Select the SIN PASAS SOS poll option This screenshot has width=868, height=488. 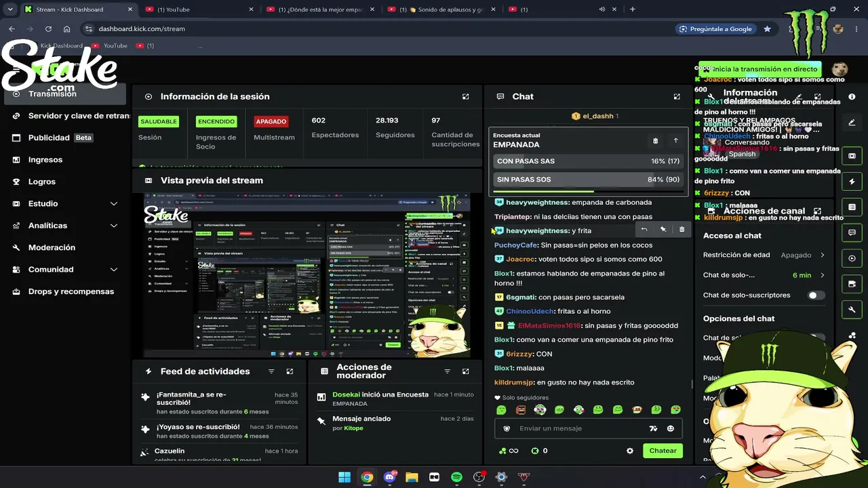[x=588, y=180]
